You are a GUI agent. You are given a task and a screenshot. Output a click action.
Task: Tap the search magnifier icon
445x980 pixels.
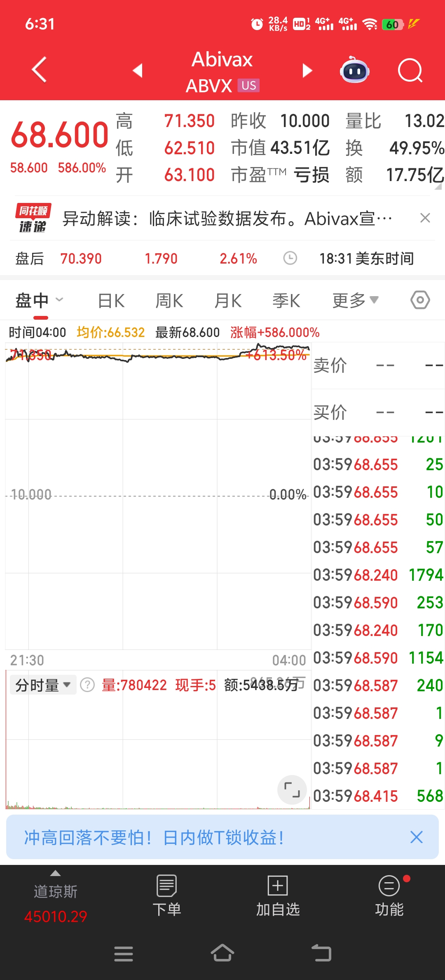410,71
